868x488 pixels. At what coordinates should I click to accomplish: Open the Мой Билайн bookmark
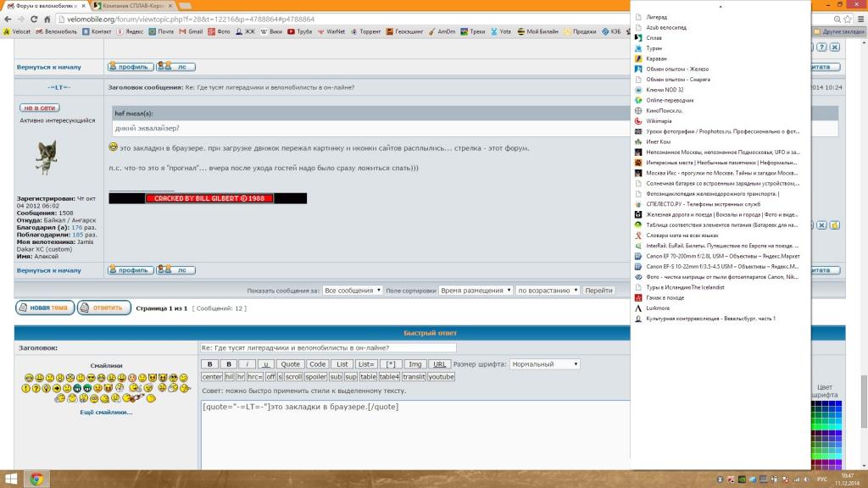[x=538, y=31]
